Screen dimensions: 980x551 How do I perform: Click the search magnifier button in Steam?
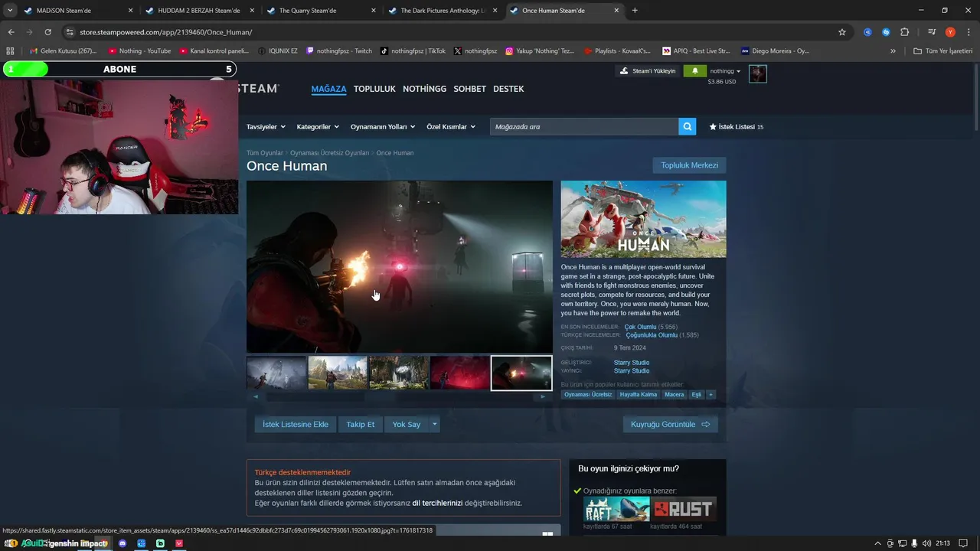688,126
